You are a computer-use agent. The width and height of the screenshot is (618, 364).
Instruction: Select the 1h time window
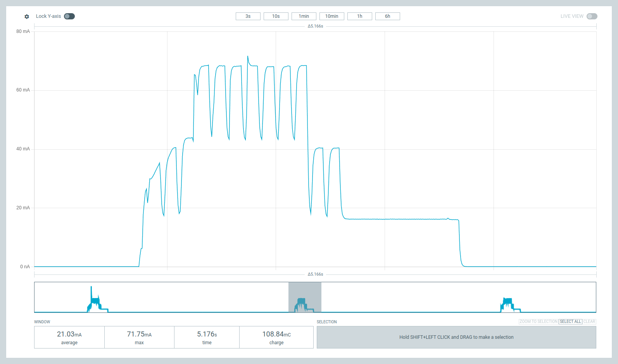tap(360, 16)
